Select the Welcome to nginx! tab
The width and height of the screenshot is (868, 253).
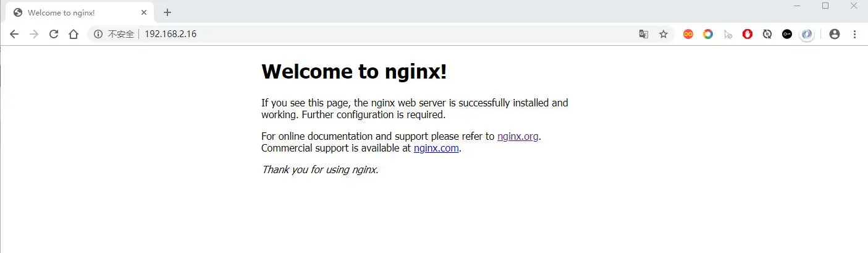[x=79, y=12]
